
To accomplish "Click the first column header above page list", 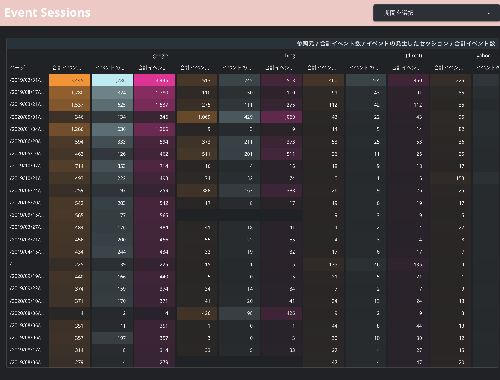I will pyautogui.click(x=17, y=68).
